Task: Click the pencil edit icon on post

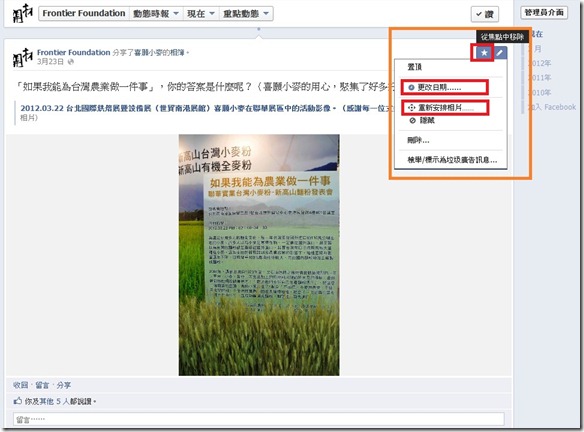Action: point(500,53)
